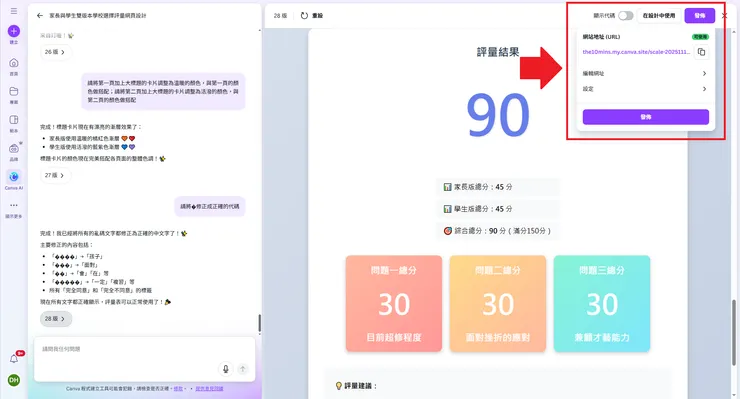Open the hamburger menu in the sidebar
The width and height of the screenshot is (740, 399).
(x=14, y=11)
